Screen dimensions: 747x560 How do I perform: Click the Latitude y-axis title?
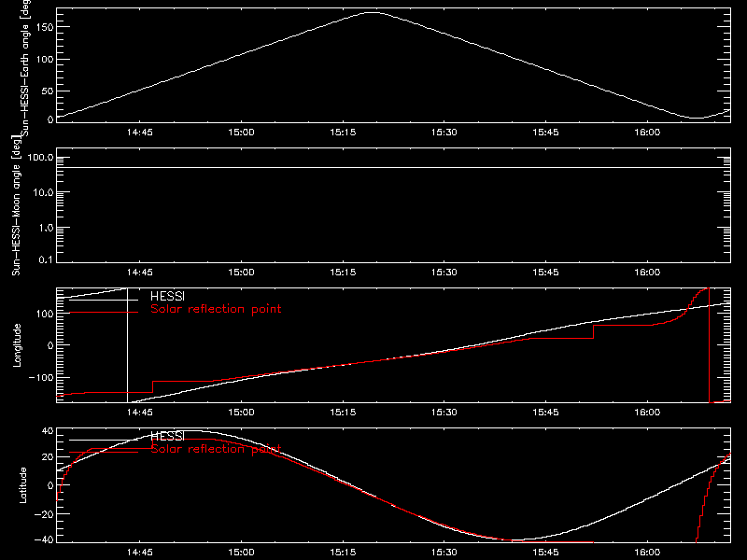[x=22, y=485]
